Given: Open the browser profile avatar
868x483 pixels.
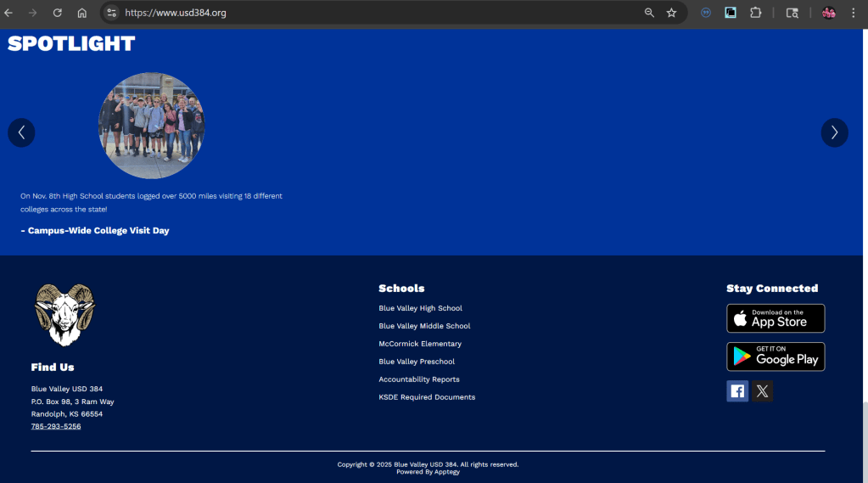Looking at the screenshot, I should pos(828,13).
